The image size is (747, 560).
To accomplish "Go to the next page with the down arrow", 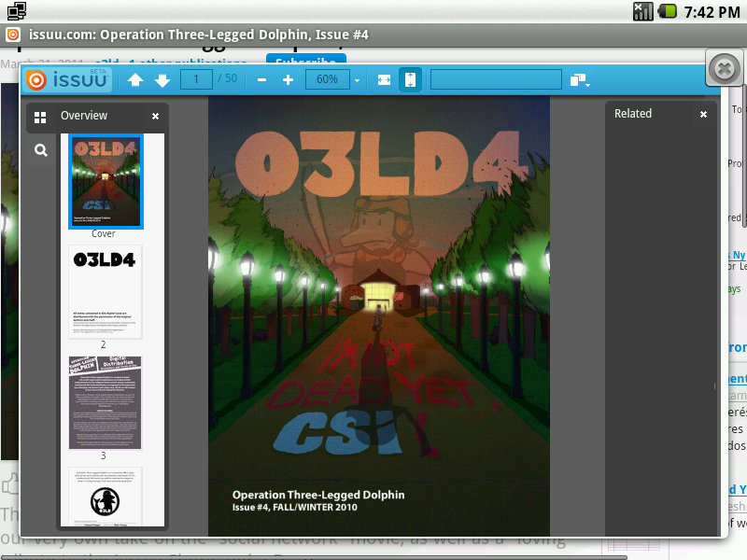I will point(162,79).
